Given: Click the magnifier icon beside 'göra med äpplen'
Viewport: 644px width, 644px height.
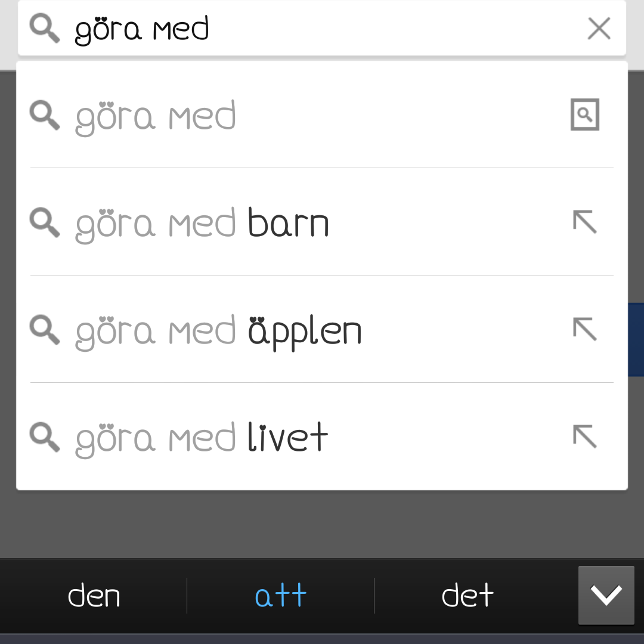Looking at the screenshot, I should pos(45,330).
